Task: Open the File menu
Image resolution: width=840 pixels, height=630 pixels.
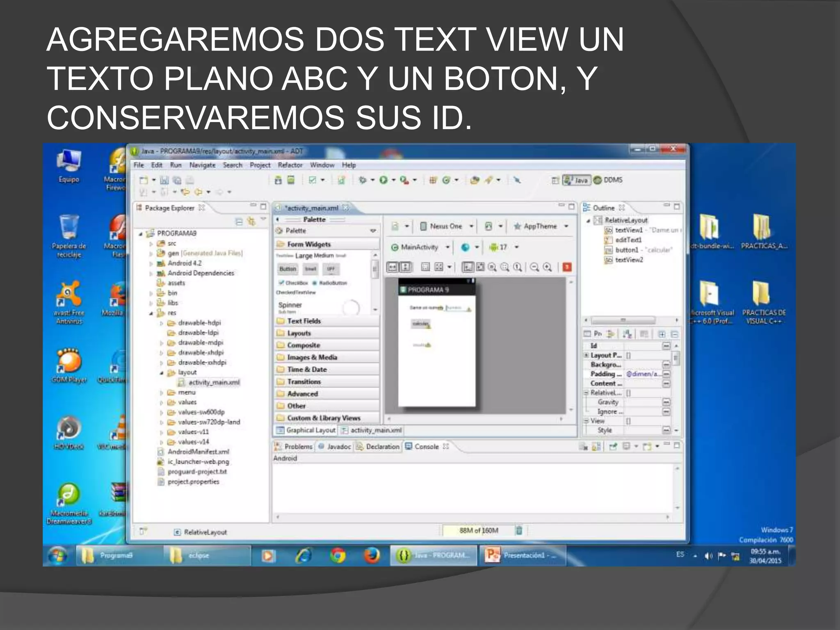Action: [x=139, y=165]
